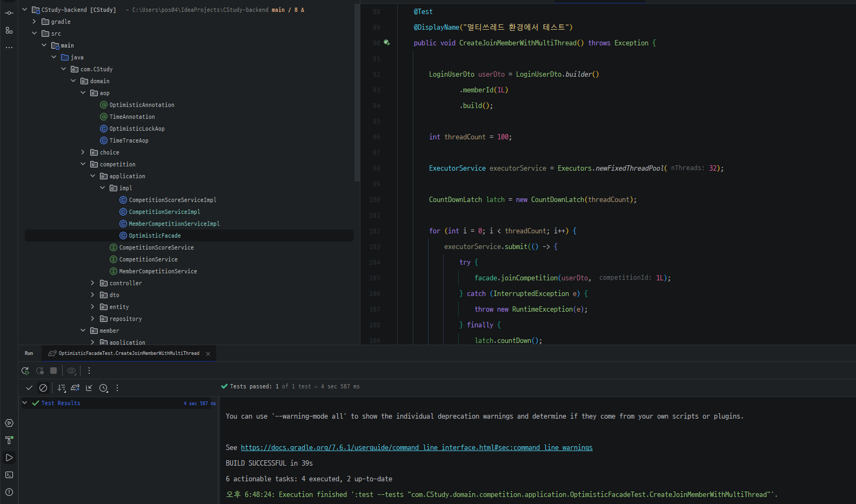Screen dimensions: 856x504
Task: Expand the controller package
Action: (x=92, y=283)
